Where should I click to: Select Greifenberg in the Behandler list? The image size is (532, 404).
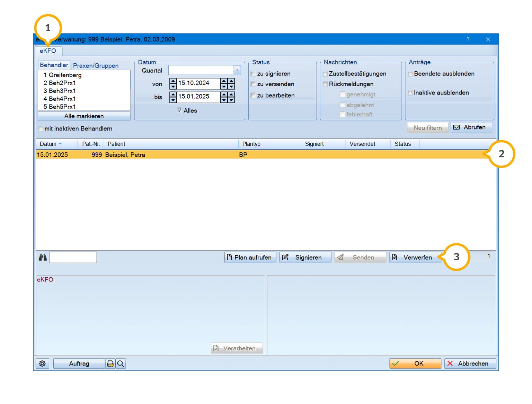point(63,75)
